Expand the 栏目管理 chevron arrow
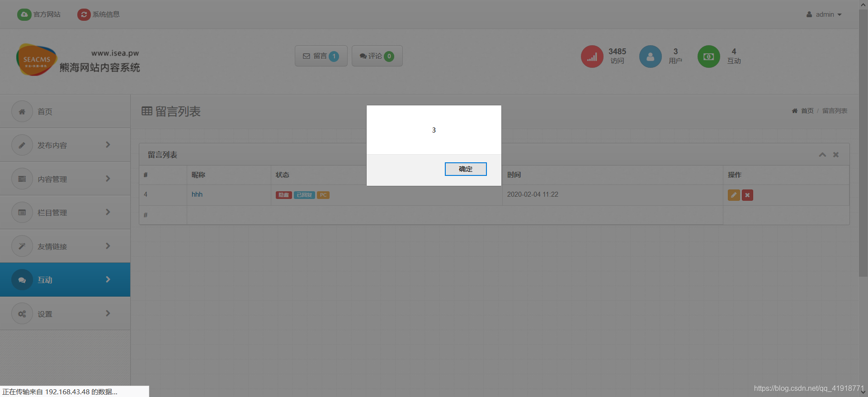This screenshot has width=868, height=397. click(108, 212)
